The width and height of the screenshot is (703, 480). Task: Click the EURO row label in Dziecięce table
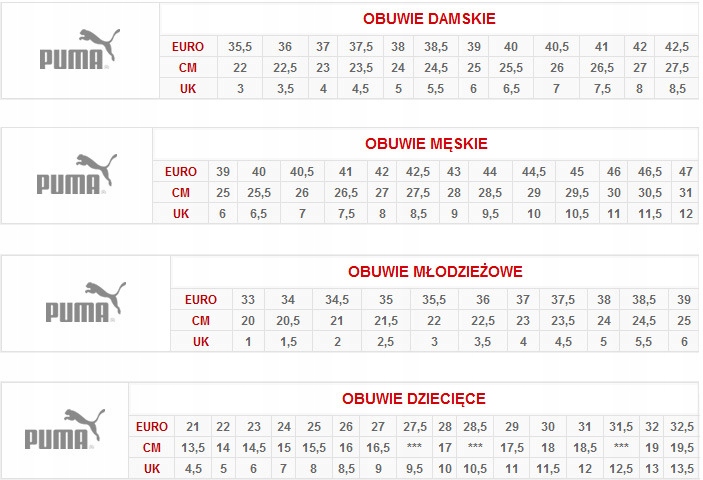pyautogui.click(x=152, y=427)
